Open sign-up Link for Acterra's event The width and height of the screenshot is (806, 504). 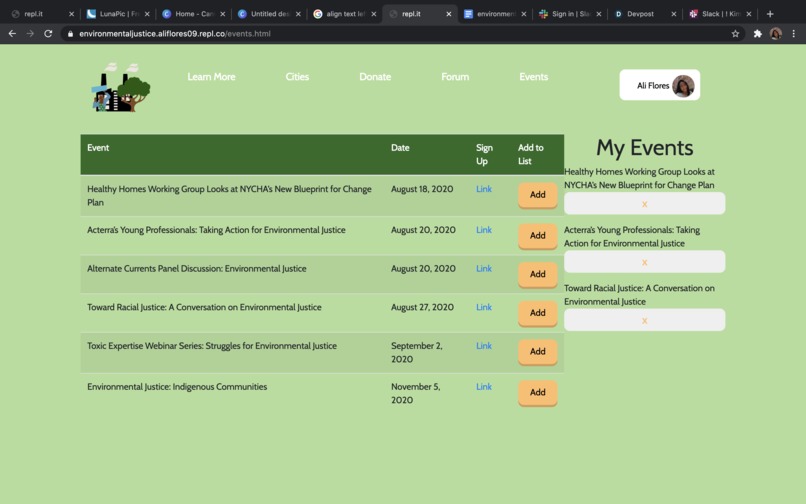(484, 230)
